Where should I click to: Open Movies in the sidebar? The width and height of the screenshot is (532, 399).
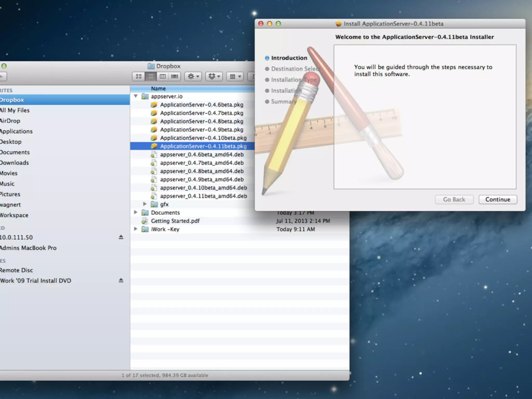65,173
